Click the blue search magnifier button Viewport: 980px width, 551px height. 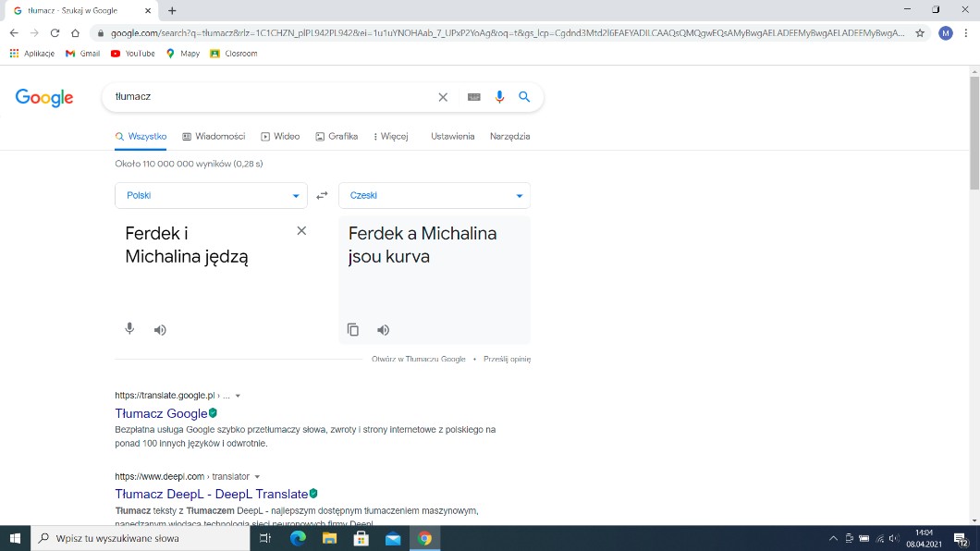524,97
